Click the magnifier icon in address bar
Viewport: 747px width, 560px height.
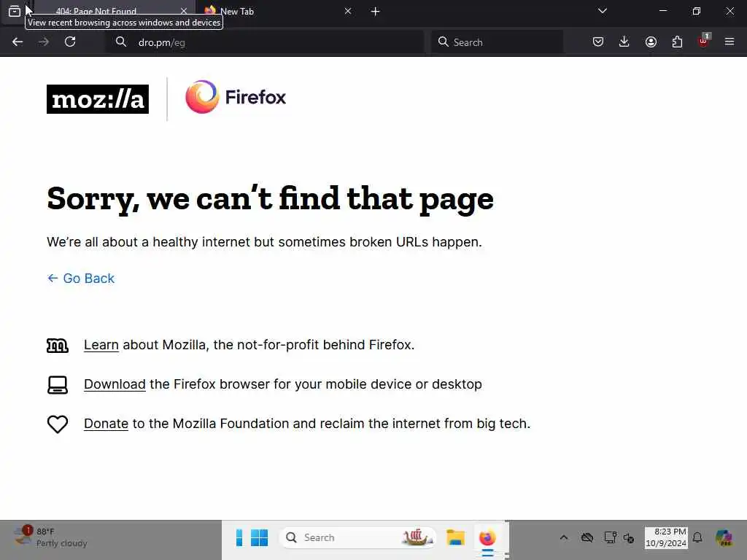(x=121, y=42)
